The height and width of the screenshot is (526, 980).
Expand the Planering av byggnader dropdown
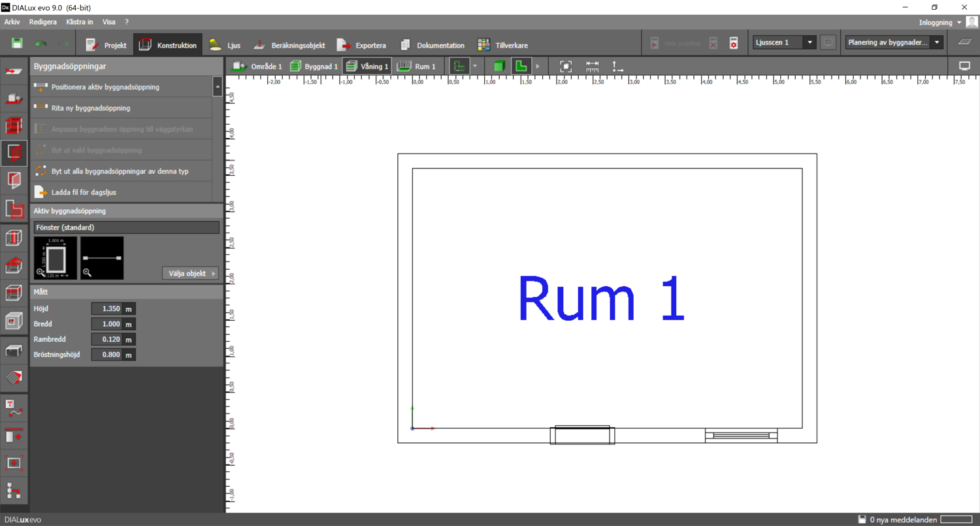(x=894, y=42)
